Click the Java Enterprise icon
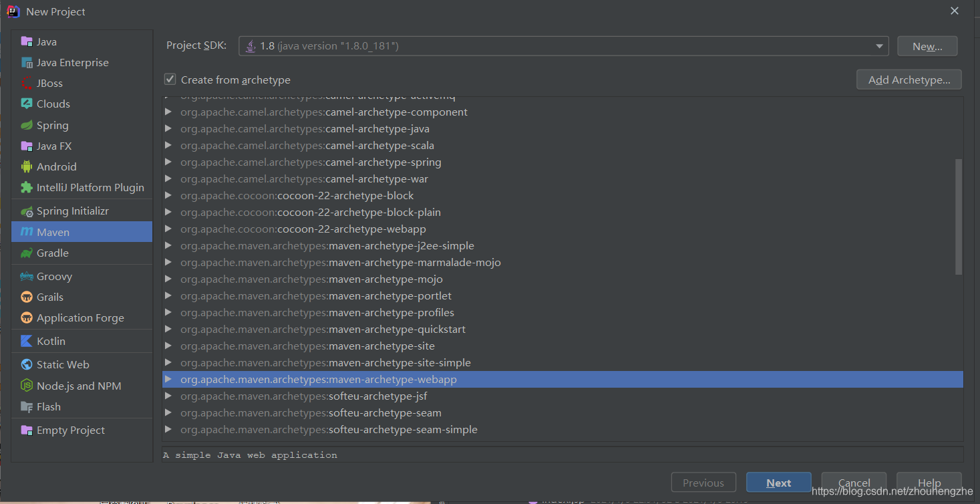980x504 pixels. tap(27, 62)
